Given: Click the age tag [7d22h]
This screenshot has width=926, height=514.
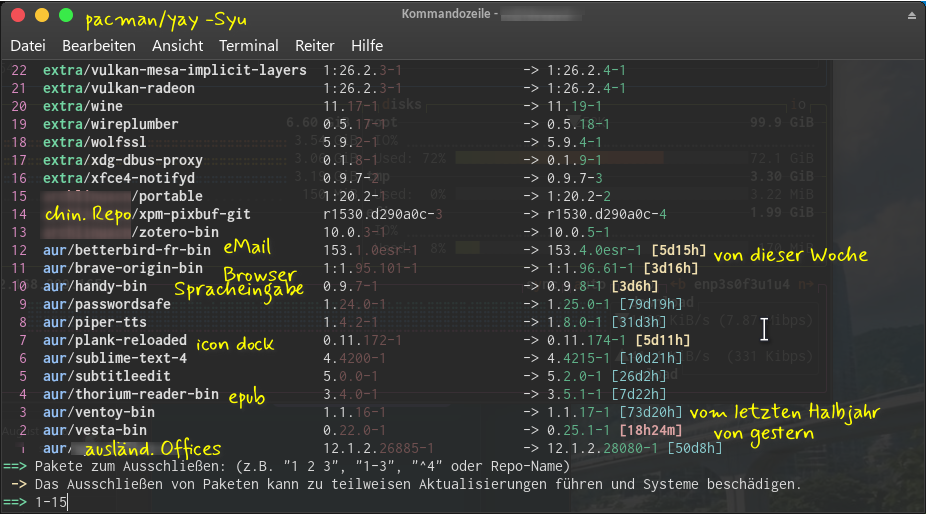Looking at the screenshot, I should click(639, 395).
